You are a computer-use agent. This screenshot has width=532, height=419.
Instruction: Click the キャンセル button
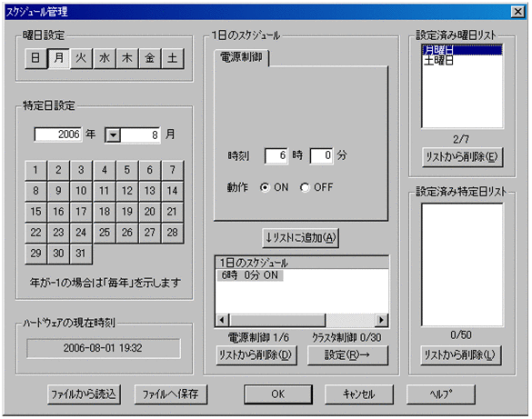(x=359, y=394)
